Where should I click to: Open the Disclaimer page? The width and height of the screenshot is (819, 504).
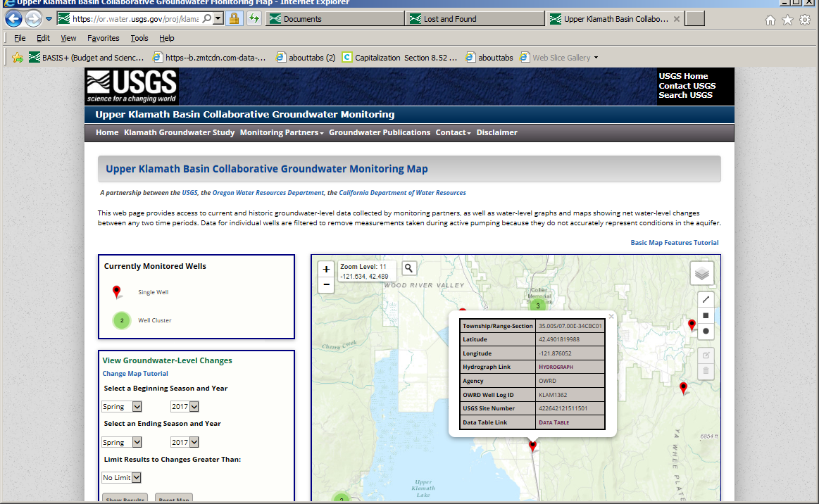(x=496, y=132)
